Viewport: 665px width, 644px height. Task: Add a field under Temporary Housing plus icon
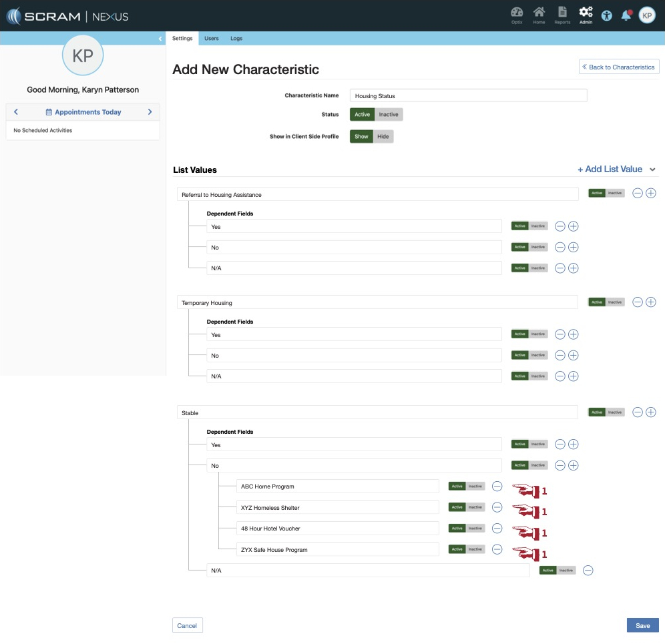[651, 302]
